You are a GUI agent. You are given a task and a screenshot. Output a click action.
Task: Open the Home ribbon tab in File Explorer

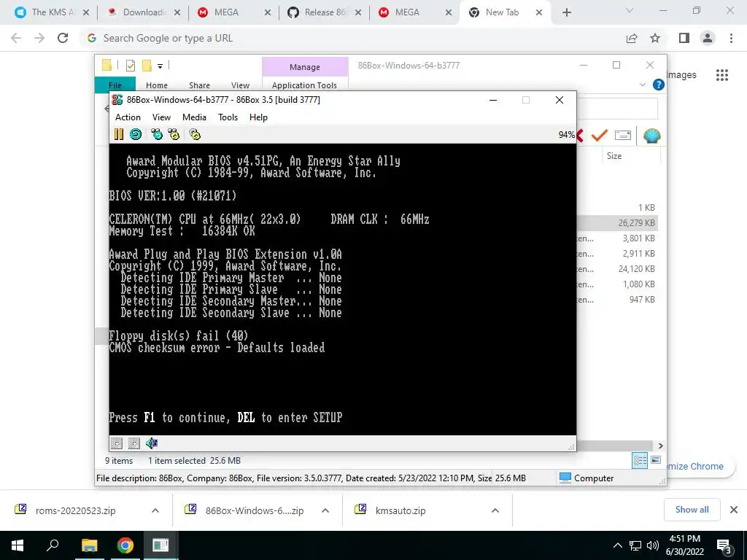[157, 85]
